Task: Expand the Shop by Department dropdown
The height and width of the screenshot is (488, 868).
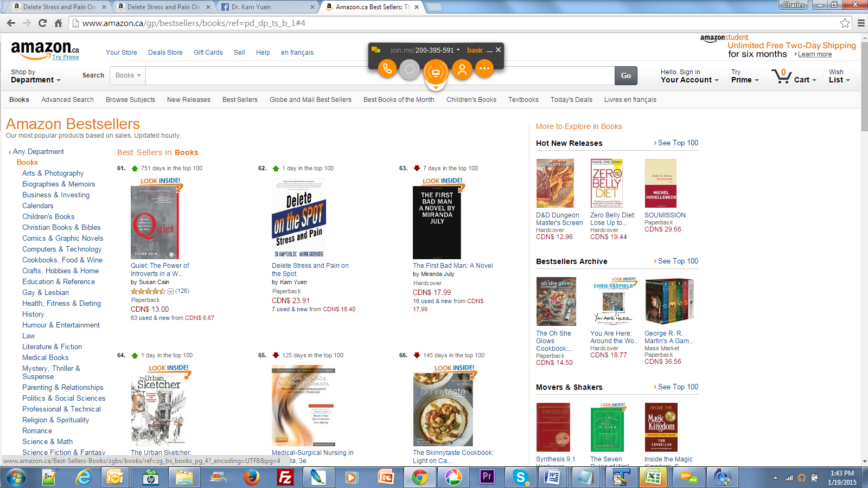Action: [35, 76]
